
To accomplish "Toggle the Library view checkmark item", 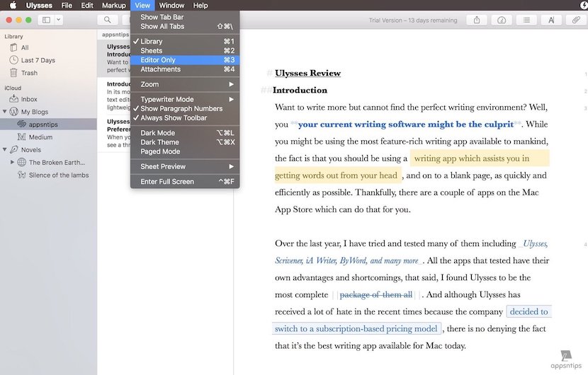I will pyautogui.click(x=151, y=42).
